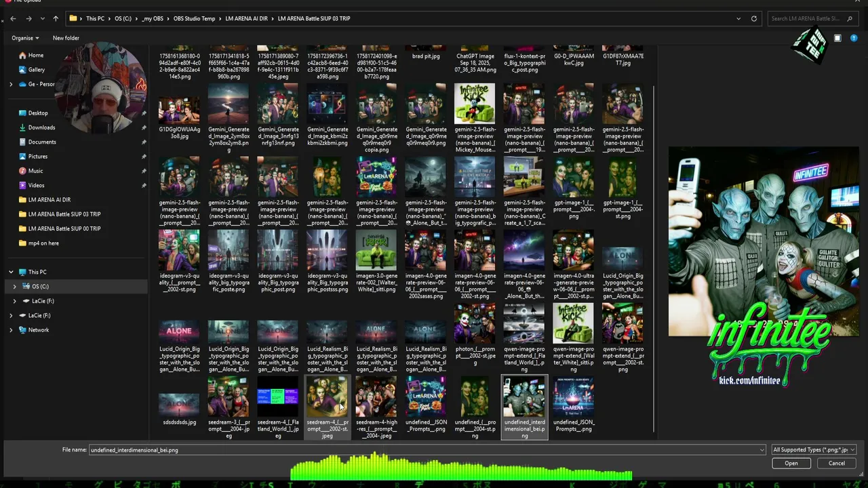The width and height of the screenshot is (868, 488).
Task: Jump to OBS Studio Temp in the breadcrumb
Action: point(195,18)
